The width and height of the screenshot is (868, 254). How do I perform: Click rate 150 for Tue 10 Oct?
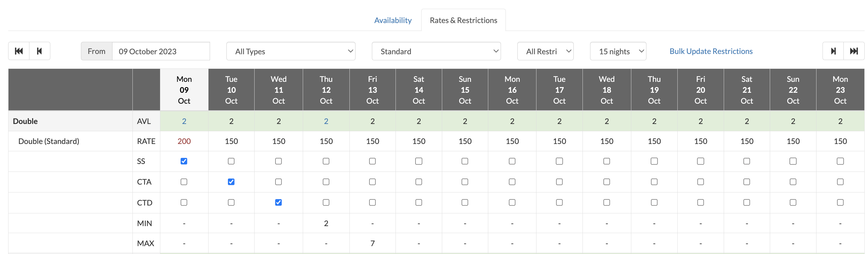point(232,141)
